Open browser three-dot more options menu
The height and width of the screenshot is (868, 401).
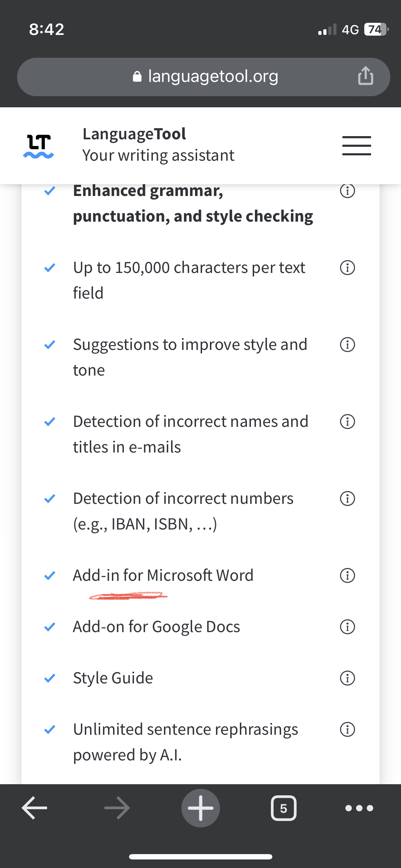click(359, 808)
